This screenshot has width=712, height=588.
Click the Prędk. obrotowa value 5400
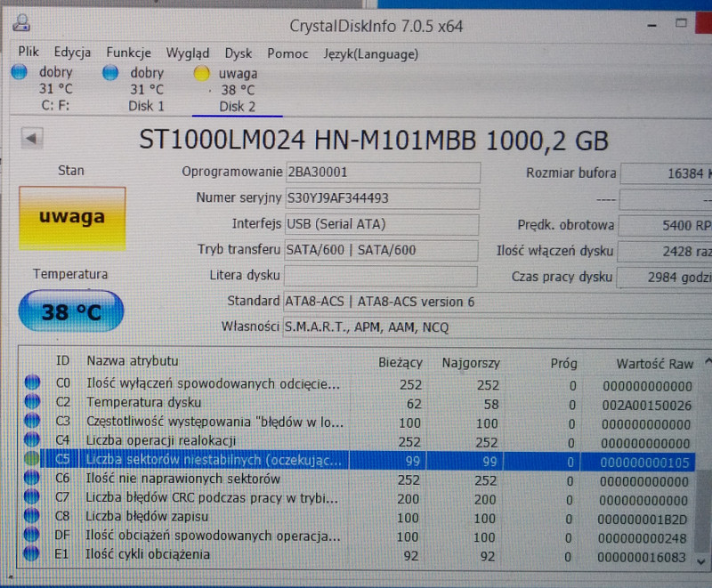tap(665, 225)
